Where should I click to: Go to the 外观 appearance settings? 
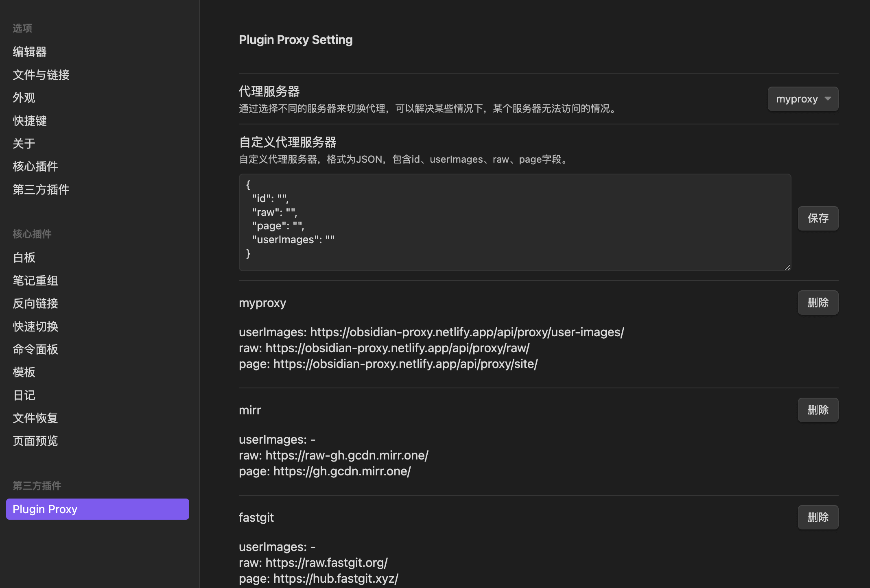(x=24, y=98)
